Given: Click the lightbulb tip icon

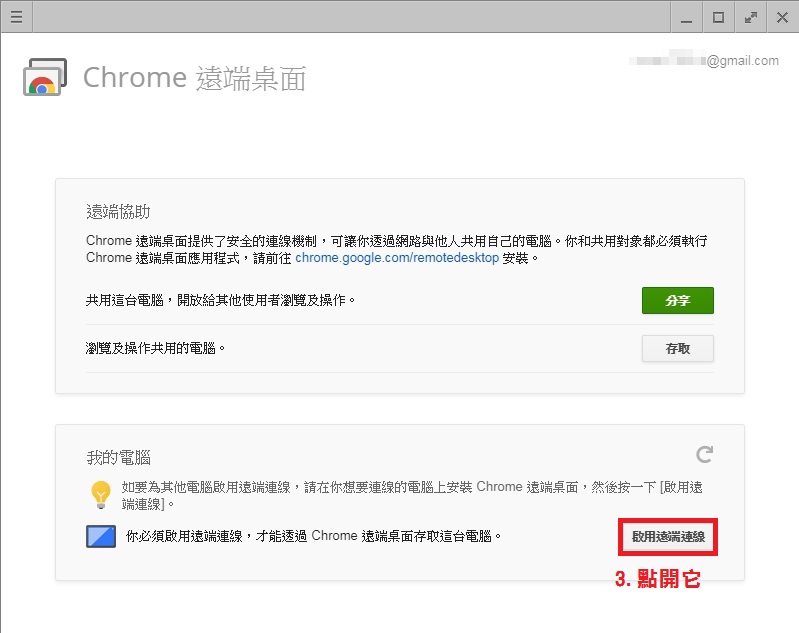Looking at the screenshot, I should (x=101, y=494).
